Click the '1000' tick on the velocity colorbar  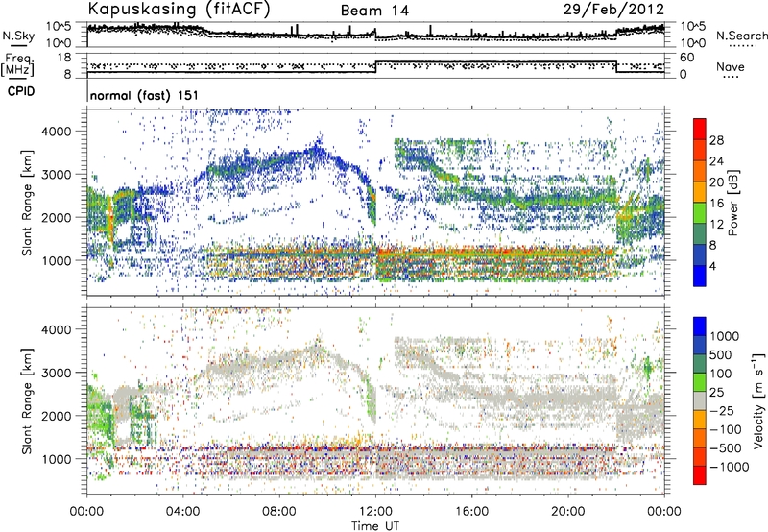tap(724, 336)
